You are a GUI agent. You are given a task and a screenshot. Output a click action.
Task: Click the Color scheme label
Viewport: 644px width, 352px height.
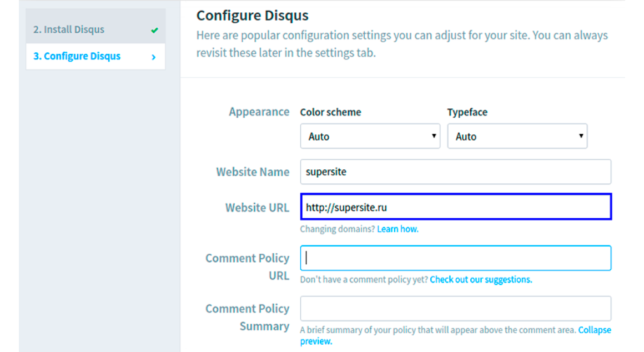pos(331,112)
